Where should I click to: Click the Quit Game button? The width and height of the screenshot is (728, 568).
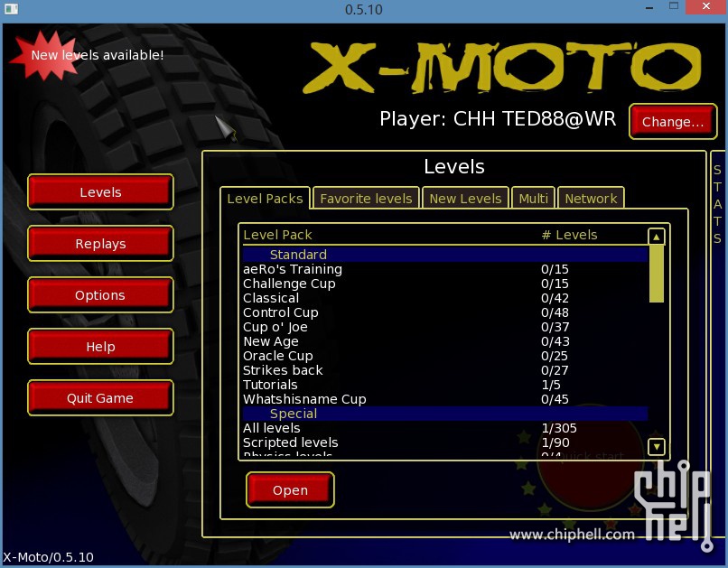(100, 398)
